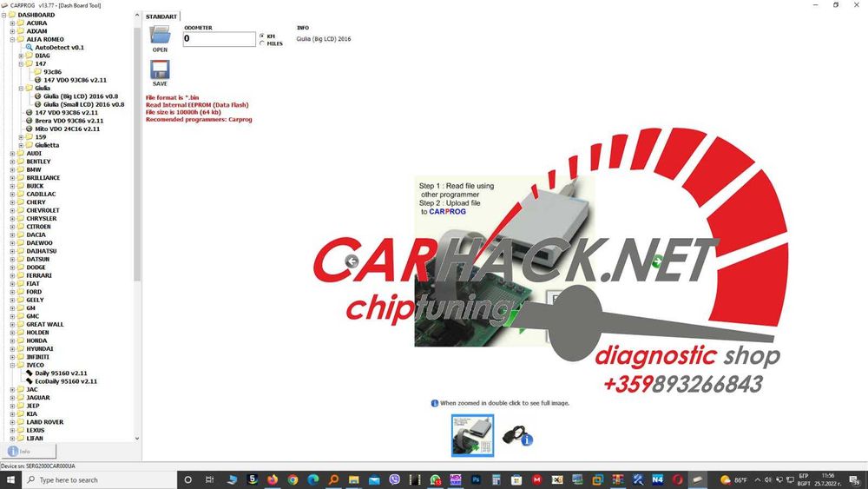Collapse the Giulia subfolder node

(x=21, y=88)
